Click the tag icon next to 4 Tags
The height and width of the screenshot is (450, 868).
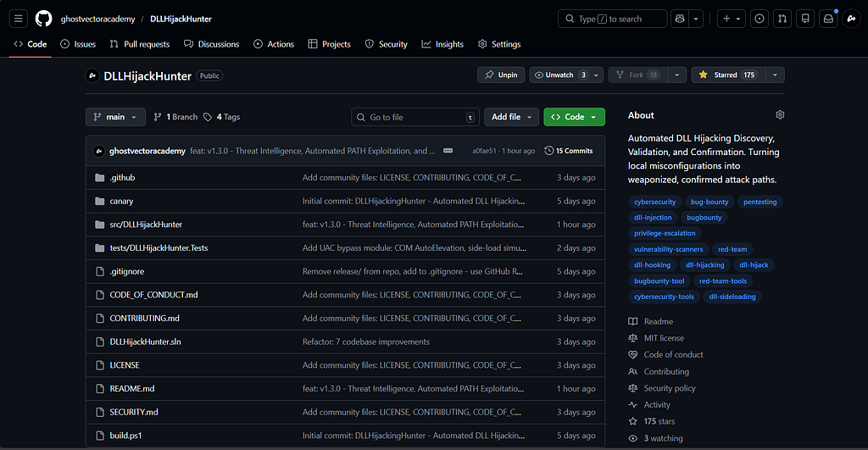[208, 117]
